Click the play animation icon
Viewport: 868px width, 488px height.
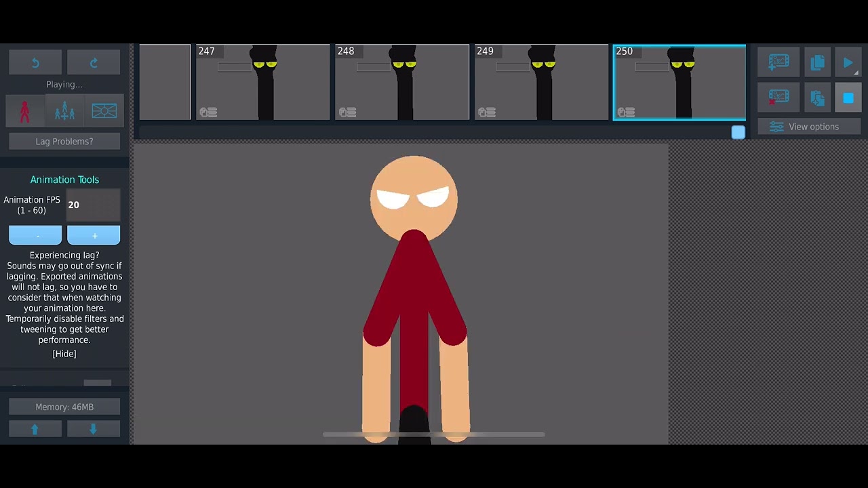(848, 62)
